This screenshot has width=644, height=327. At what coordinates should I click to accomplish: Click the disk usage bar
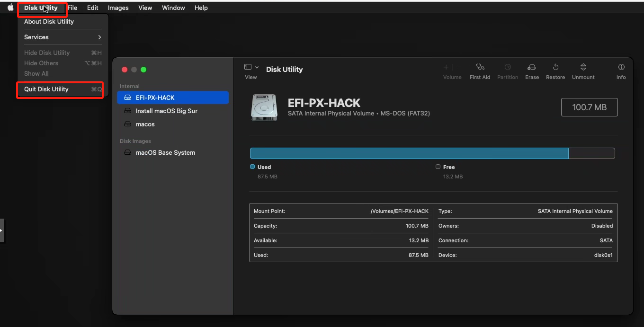coord(432,153)
